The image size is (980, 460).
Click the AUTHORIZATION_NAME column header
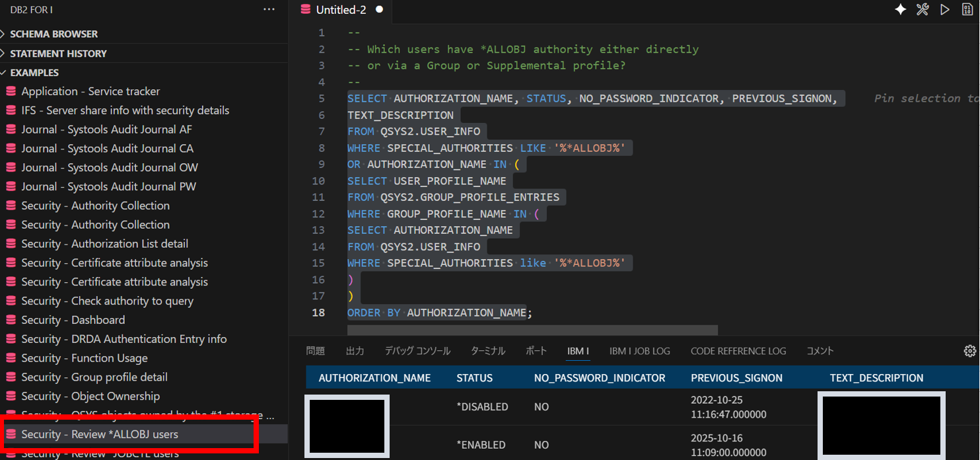(x=374, y=378)
